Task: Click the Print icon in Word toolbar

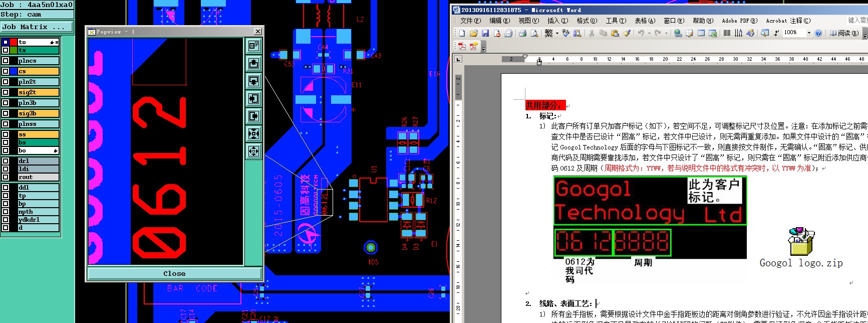Action: pos(522,33)
